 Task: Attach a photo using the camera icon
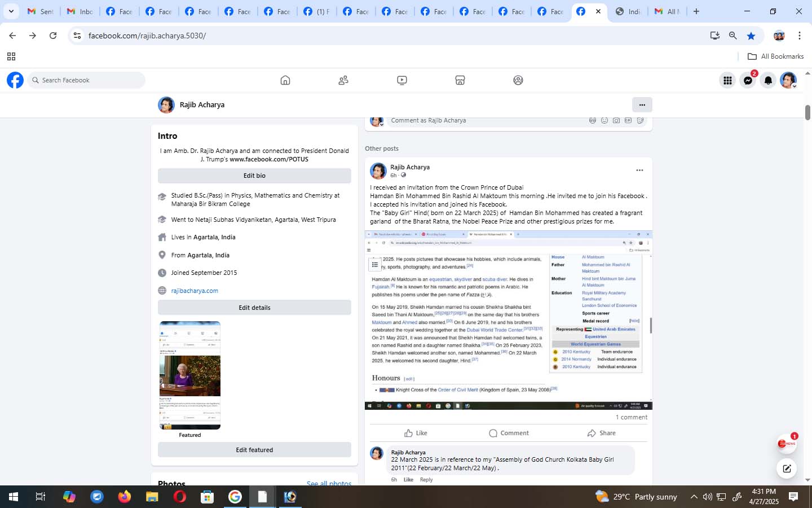pos(616,120)
